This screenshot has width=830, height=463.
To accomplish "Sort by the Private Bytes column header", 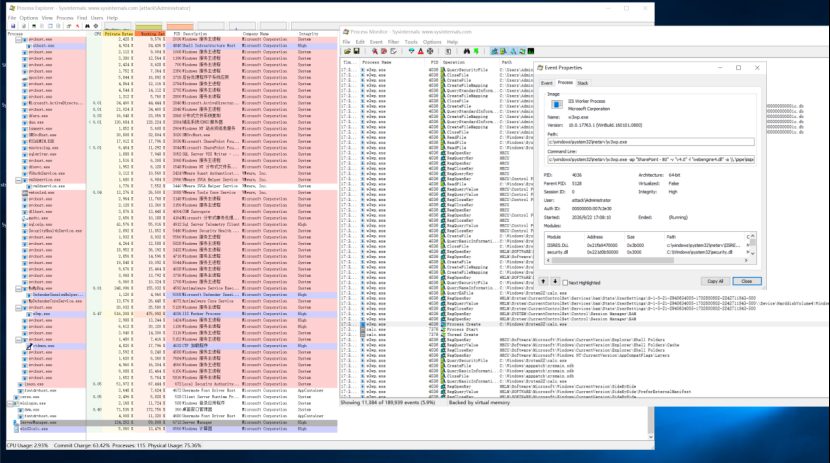I will coord(119,33).
